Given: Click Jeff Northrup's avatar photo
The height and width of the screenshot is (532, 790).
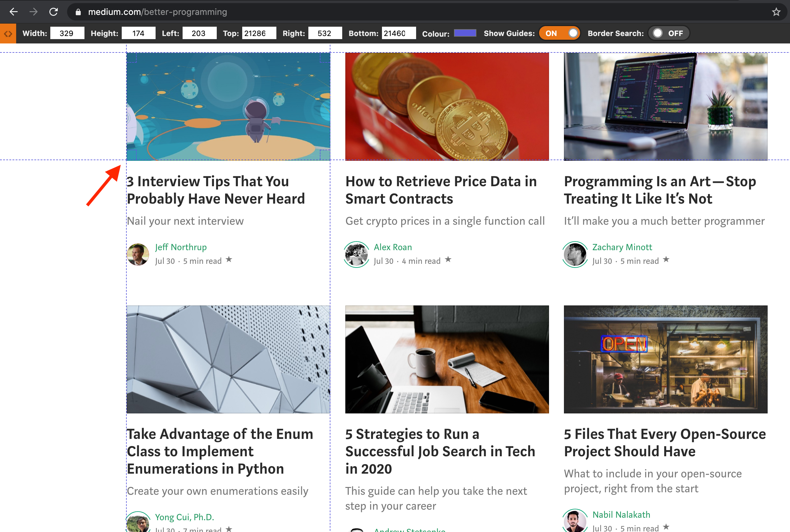Looking at the screenshot, I should point(138,255).
